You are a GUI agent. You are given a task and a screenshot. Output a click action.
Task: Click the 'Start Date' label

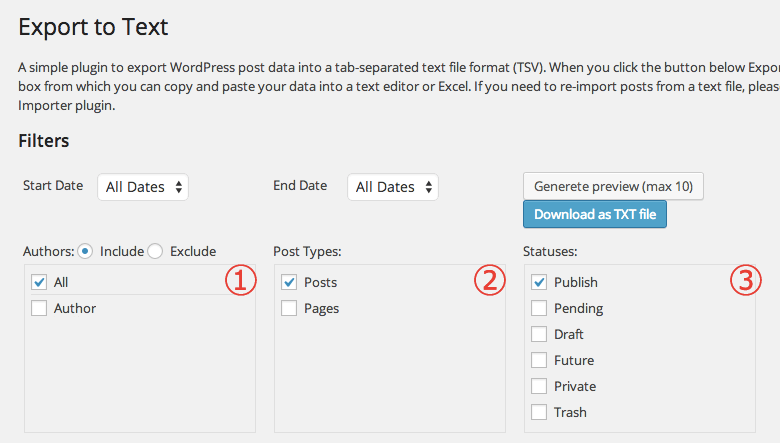coord(53,185)
